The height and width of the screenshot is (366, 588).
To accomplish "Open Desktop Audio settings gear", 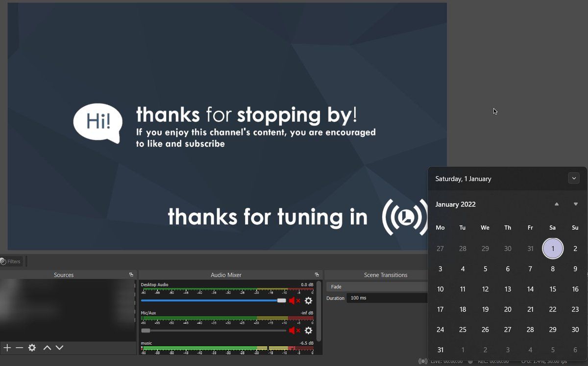I will [308, 301].
